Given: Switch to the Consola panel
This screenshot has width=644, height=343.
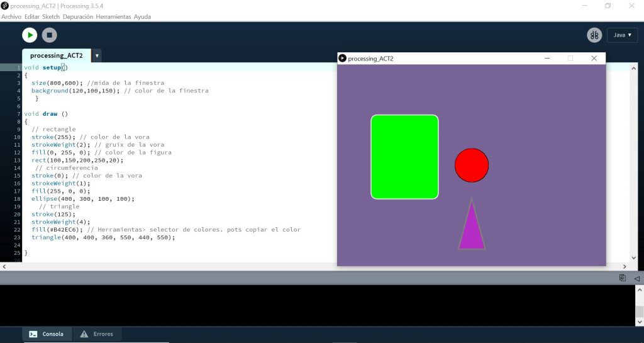Looking at the screenshot, I should 47,334.
